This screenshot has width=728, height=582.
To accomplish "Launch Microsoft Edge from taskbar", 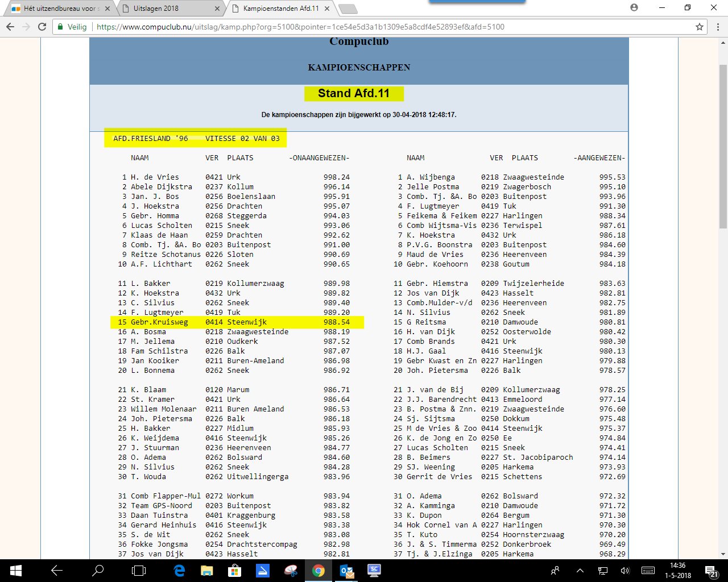I will pos(180,571).
